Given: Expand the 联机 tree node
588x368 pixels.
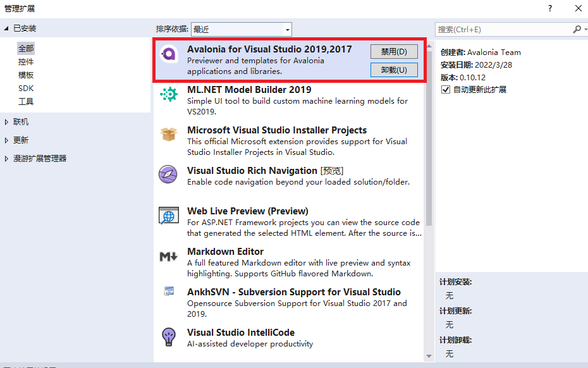Looking at the screenshot, I should click(x=6, y=122).
